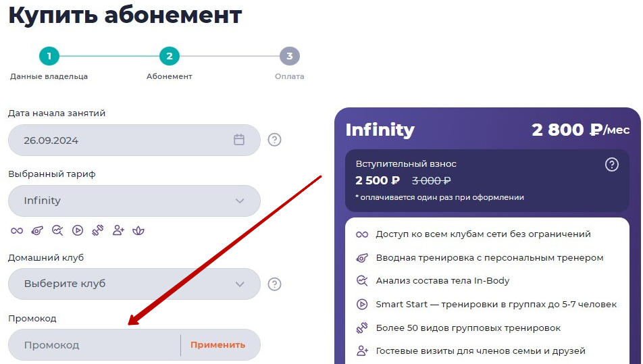Click the start date field 26.09.2024
The image size is (643, 364).
tap(134, 140)
